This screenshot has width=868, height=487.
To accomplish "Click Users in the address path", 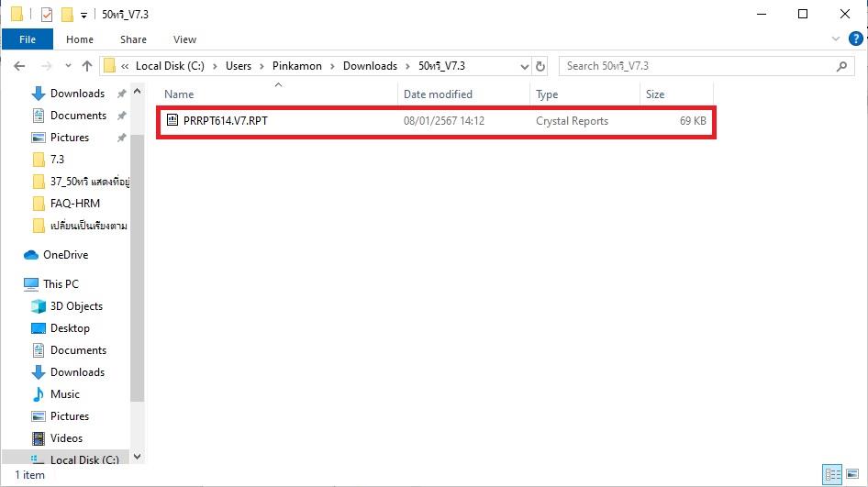I will coord(239,66).
